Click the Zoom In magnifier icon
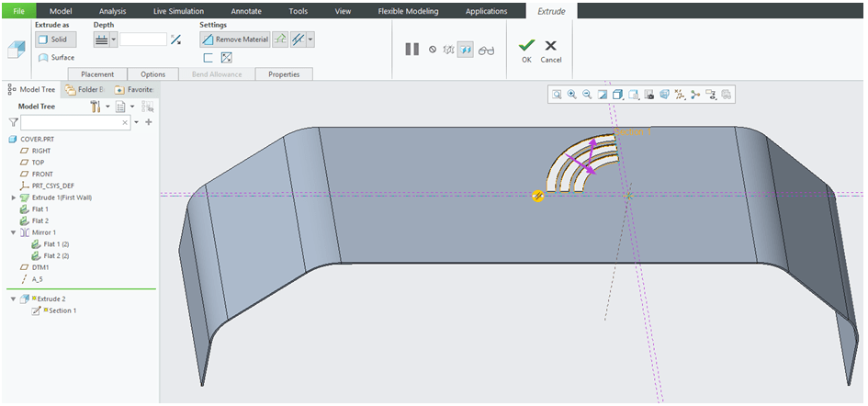Image resolution: width=868 pixels, height=406 pixels. pos(571,94)
